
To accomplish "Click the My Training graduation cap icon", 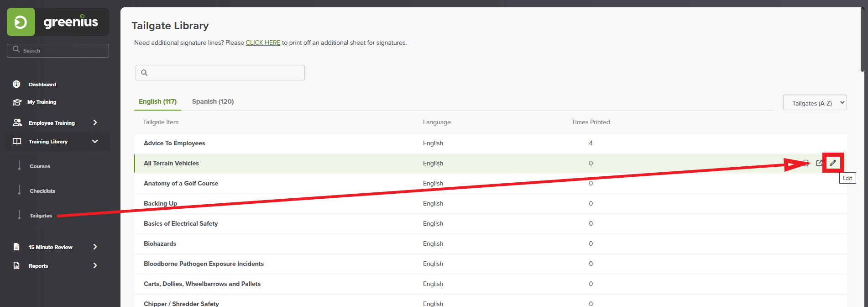I will 17,102.
